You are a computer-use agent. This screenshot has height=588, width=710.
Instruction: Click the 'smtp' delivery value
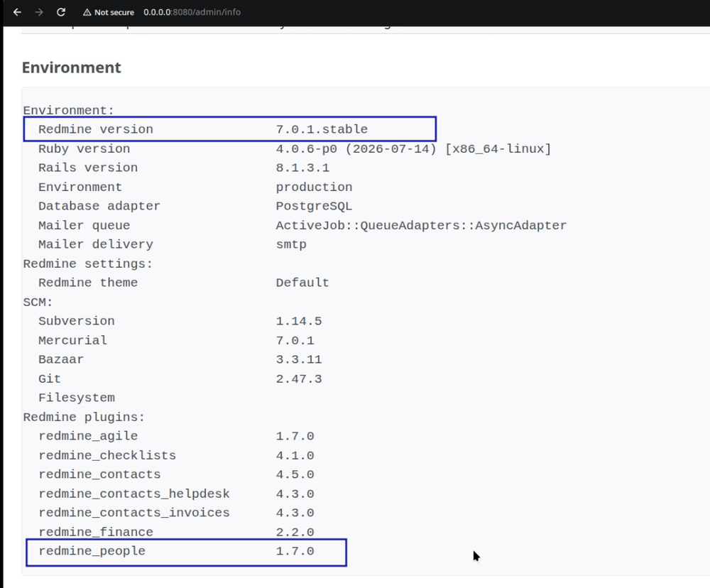point(291,244)
